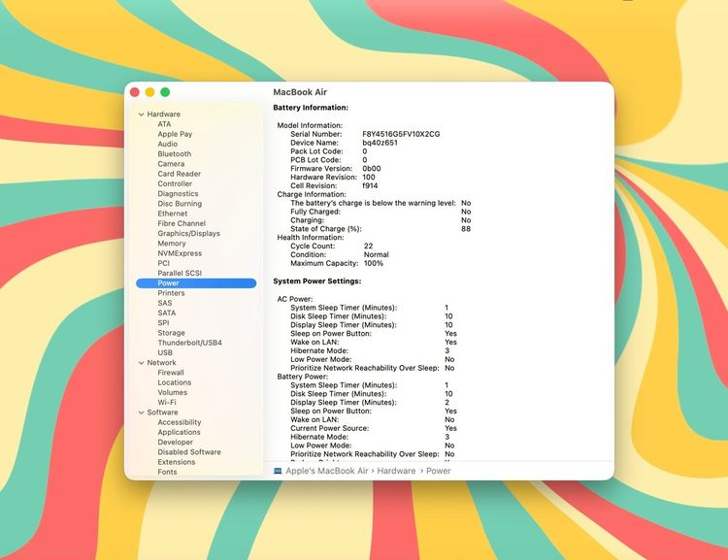
Task: Collapse the Software section chevron
Action: (141, 412)
